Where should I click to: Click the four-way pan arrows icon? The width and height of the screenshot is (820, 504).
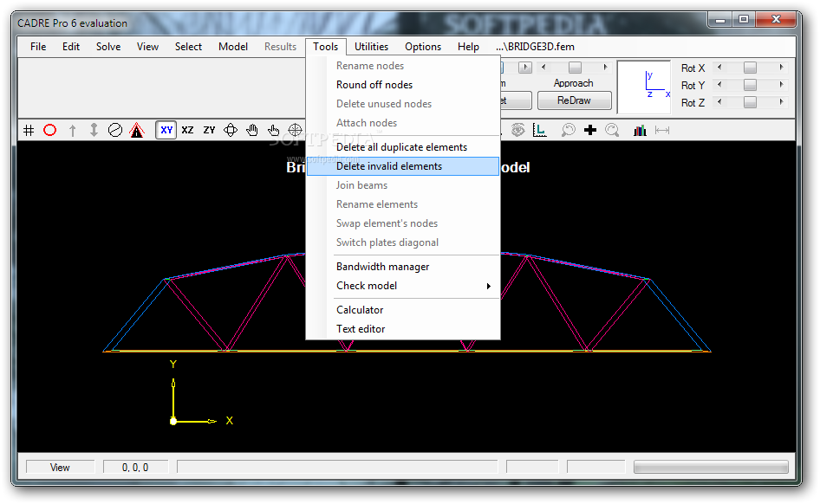coord(231,130)
